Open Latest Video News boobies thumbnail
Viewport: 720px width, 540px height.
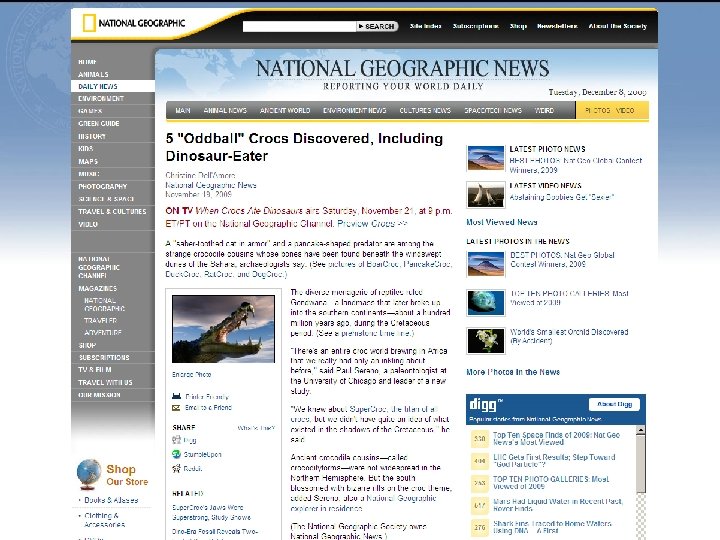[x=485, y=194]
